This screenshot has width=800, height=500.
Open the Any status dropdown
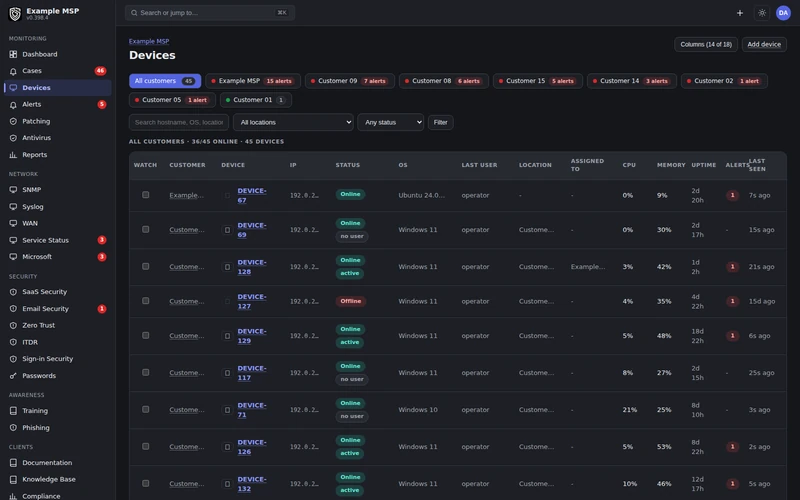pos(391,122)
